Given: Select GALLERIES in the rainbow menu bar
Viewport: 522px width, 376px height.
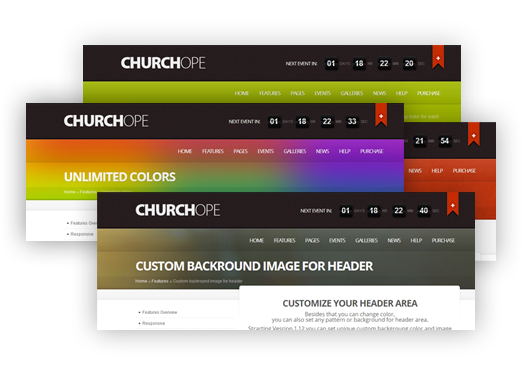Looking at the screenshot, I should coord(295,151).
